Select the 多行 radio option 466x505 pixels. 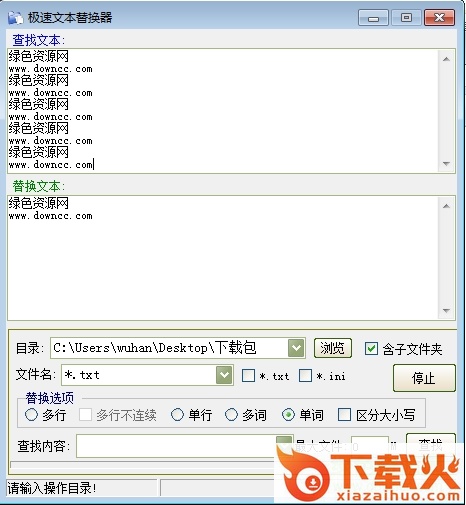point(31,415)
